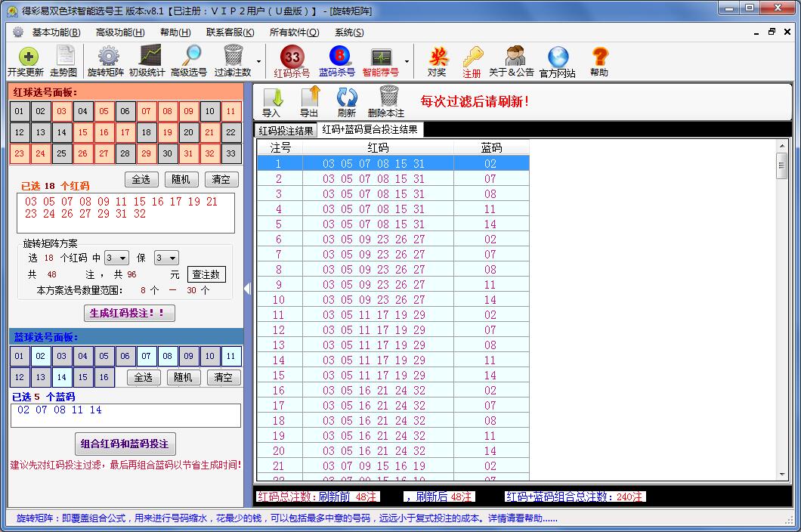This screenshot has width=801, height=532.
Task: Open the 中 value dropdown showing 3
Action: (x=116, y=257)
